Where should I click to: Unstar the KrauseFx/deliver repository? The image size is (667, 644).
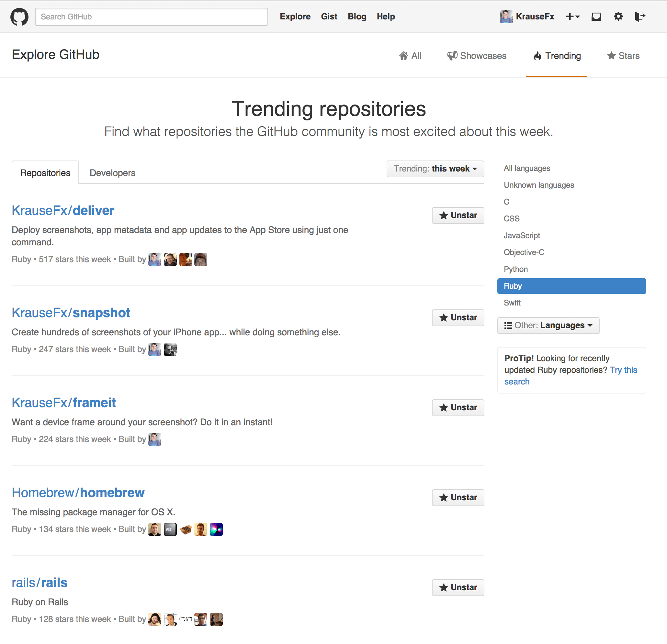coord(458,215)
